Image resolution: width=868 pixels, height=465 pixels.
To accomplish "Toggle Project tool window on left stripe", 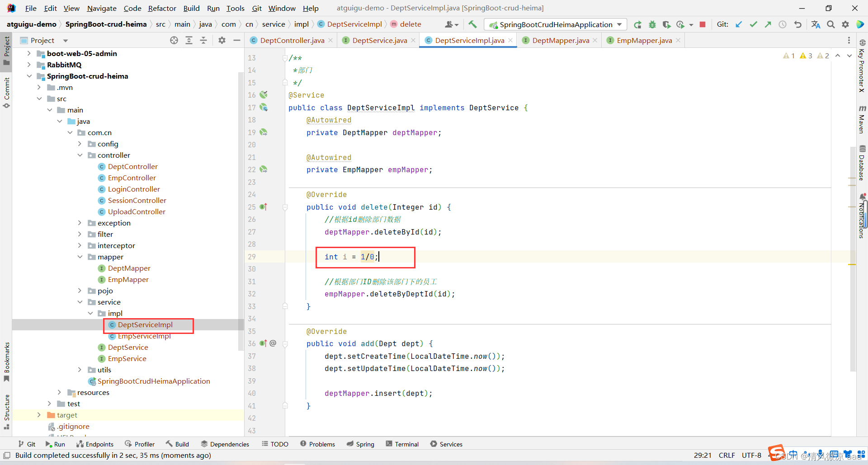I will point(6,51).
